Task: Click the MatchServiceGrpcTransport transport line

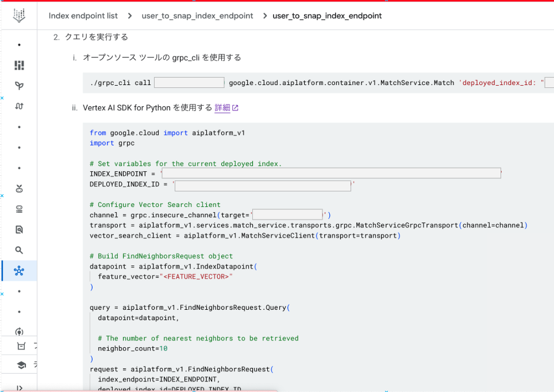Action: coord(309,225)
